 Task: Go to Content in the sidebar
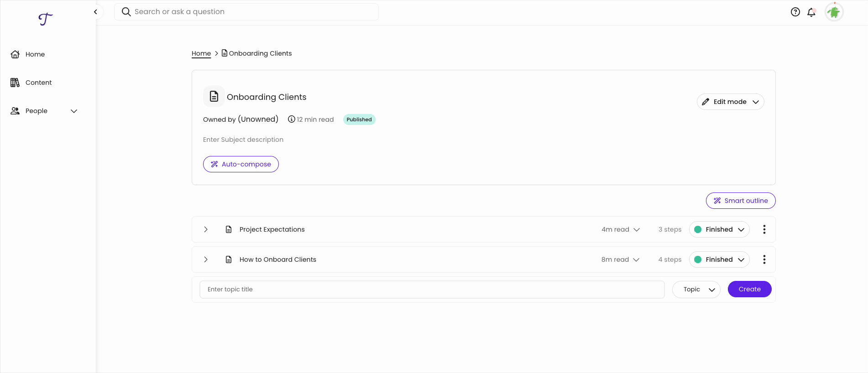pyautogui.click(x=38, y=83)
